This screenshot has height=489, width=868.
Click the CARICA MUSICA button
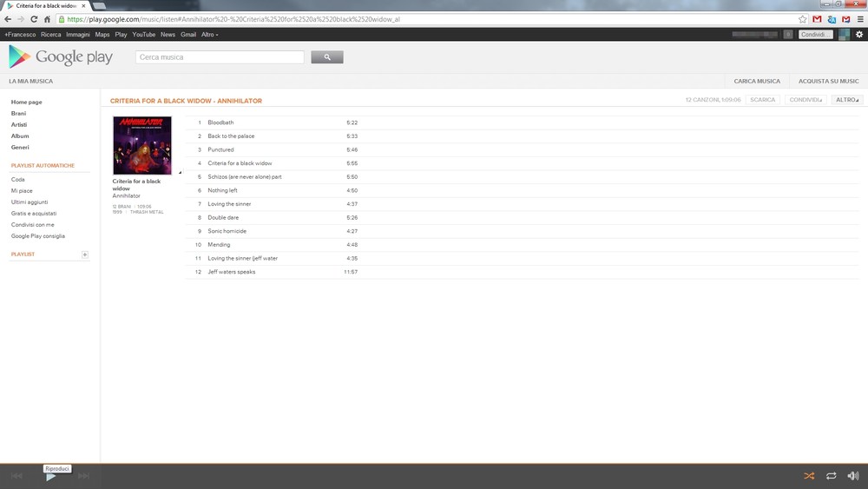point(757,81)
